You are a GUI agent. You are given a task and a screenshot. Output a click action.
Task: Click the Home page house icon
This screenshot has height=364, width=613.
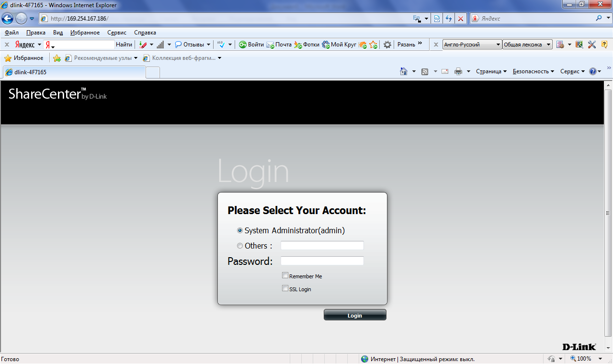404,71
